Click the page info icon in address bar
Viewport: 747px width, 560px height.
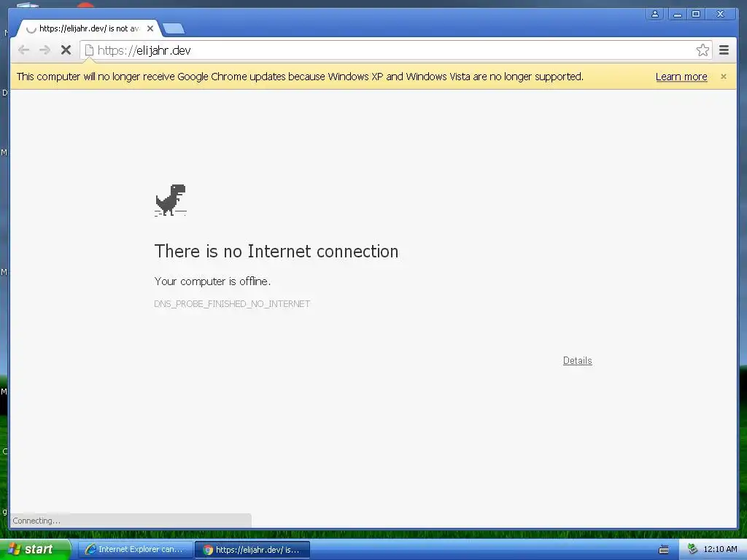coord(89,50)
